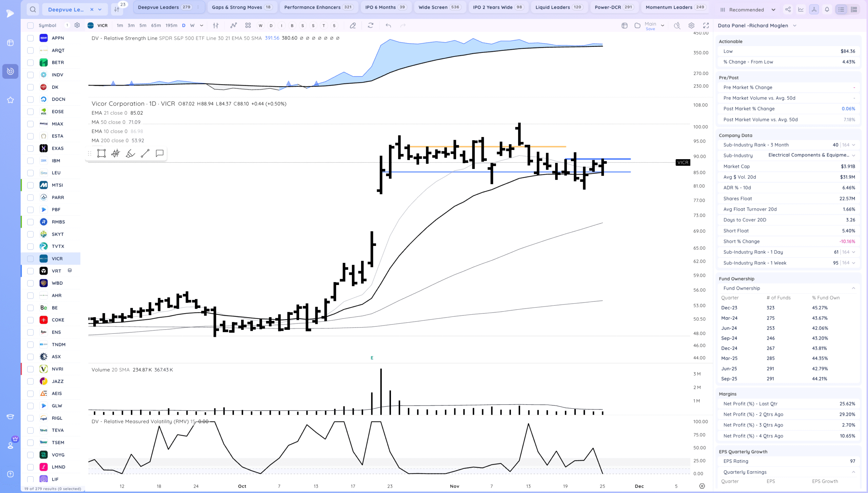Select the trend line drawing tool

click(x=145, y=153)
